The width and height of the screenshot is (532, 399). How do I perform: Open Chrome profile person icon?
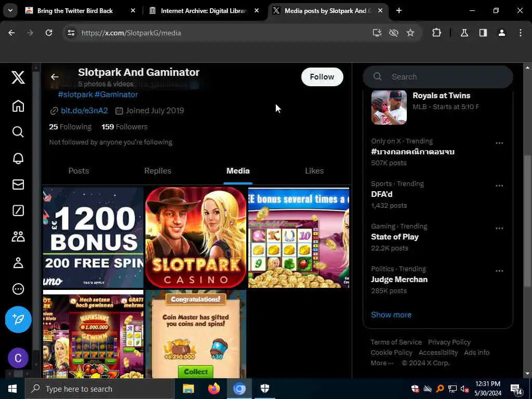(502, 33)
